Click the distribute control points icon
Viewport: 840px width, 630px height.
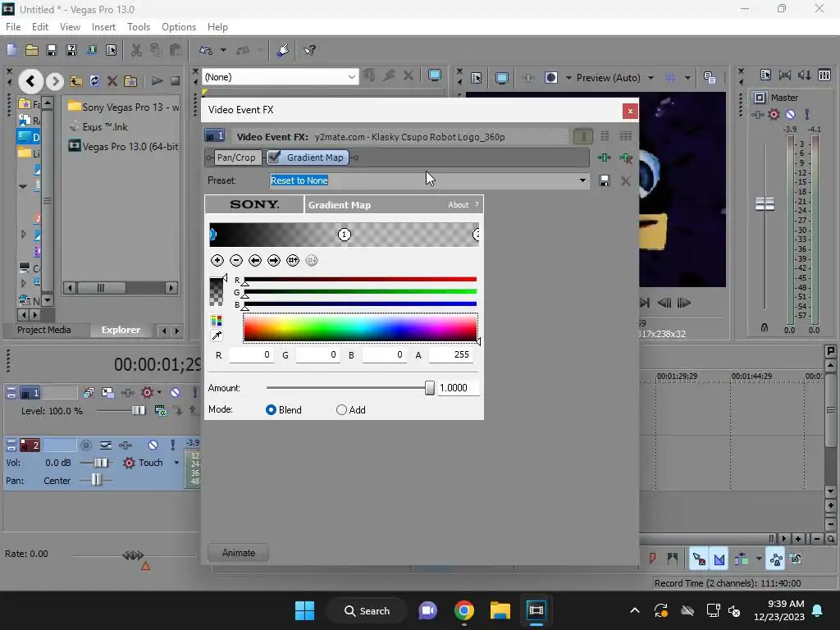293,260
